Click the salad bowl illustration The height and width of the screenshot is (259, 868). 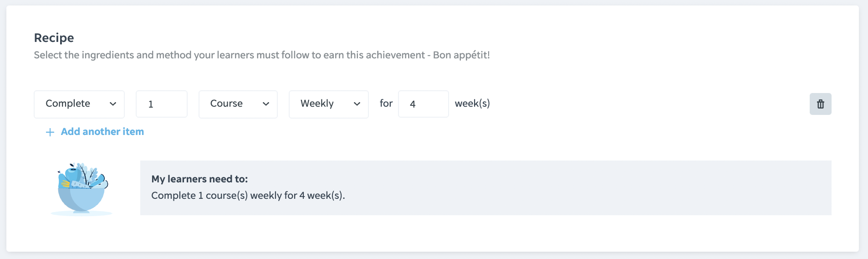(x=82, y=189)
